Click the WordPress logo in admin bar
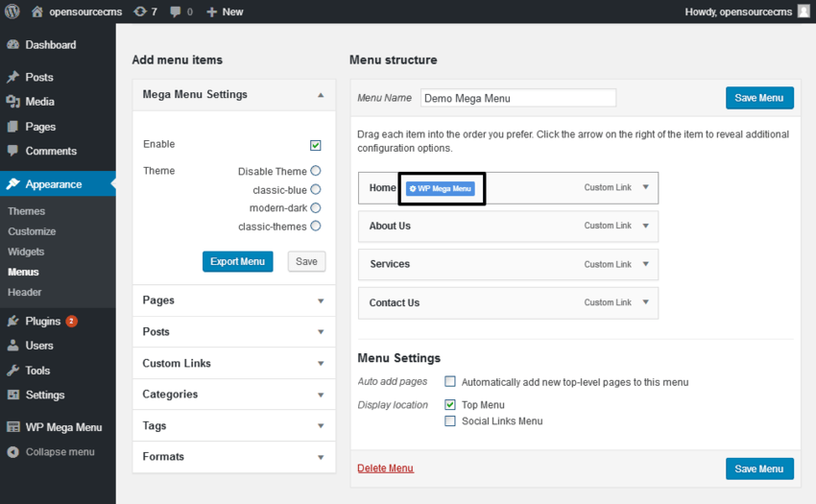Image resolution: width=816 pixels, height=504 pixels. (12, 11)
